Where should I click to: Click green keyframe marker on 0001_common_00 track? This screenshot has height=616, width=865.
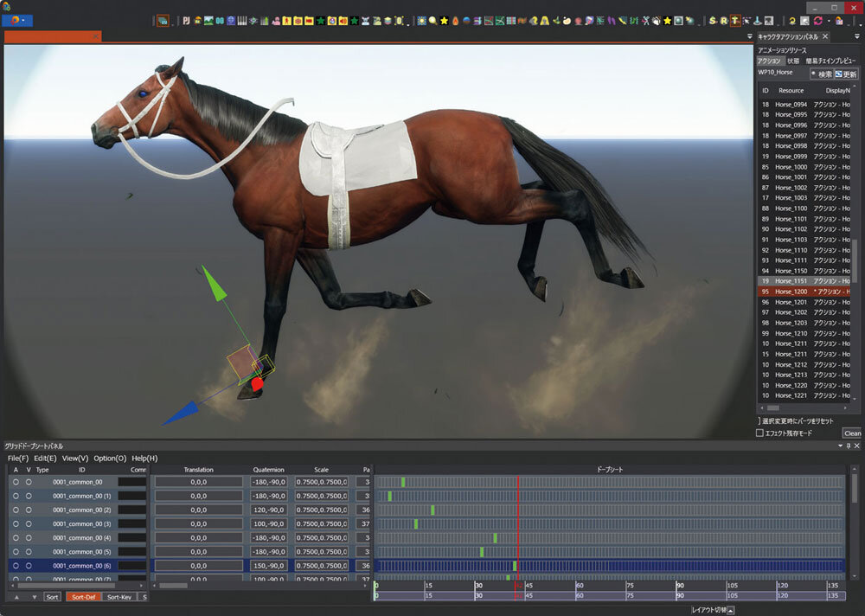[x=403, y=482]
